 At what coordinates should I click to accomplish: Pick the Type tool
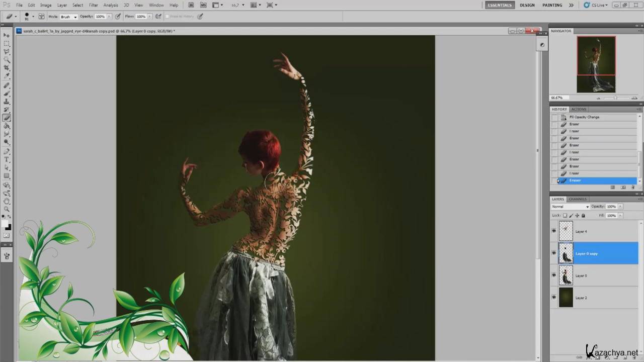click(x=7, y=159)
